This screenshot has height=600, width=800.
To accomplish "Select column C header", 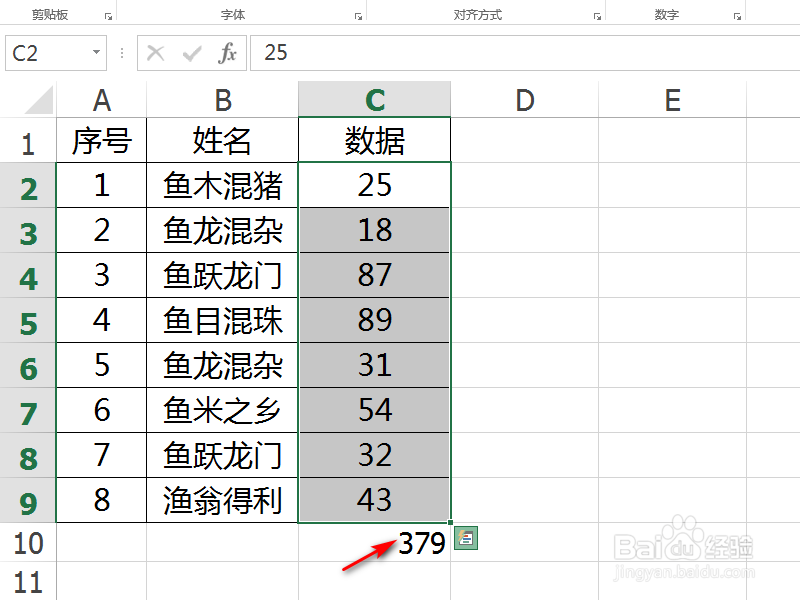I will pos(374,99).
